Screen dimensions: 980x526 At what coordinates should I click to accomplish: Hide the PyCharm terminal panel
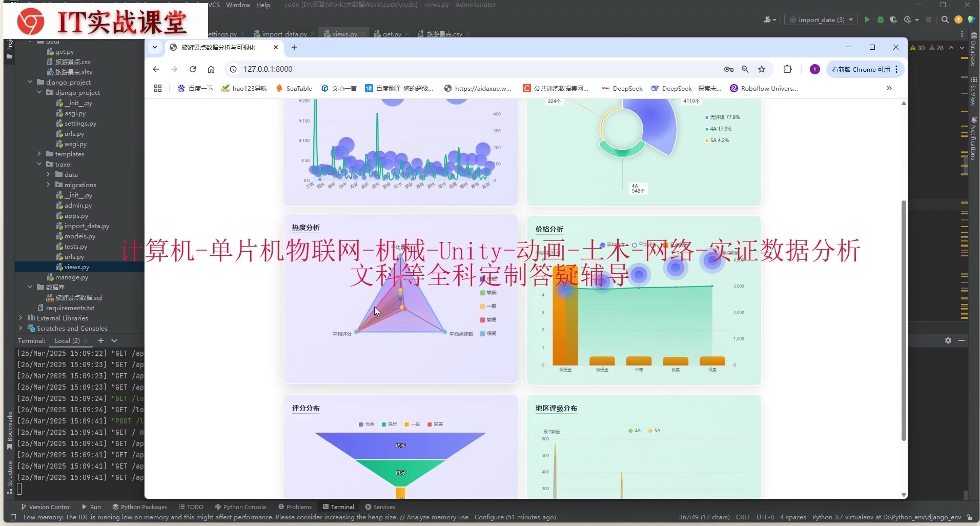point(962,340)
